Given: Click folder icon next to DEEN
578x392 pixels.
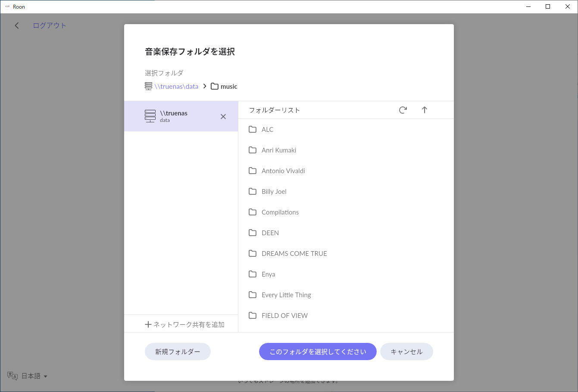Looking at the screenshot, I should point(253,233).
